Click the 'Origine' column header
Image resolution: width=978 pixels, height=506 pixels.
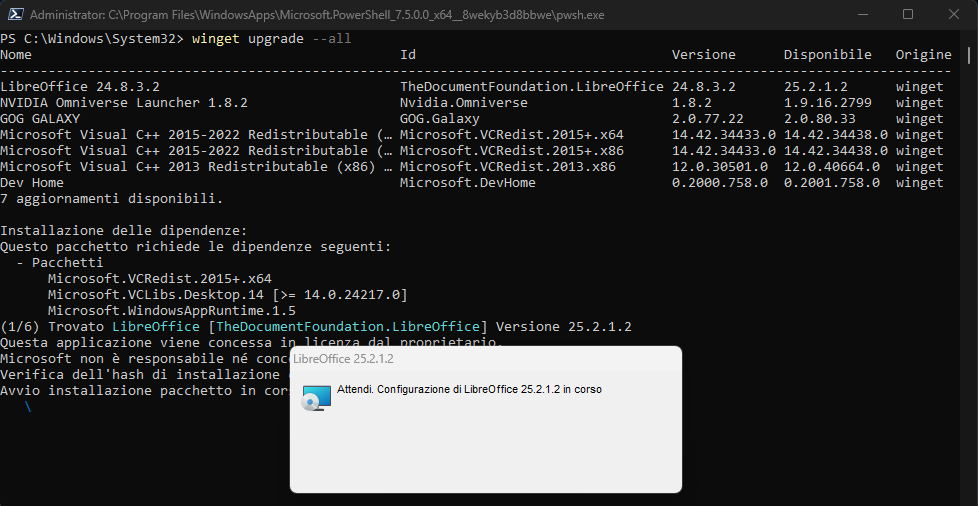924,55
